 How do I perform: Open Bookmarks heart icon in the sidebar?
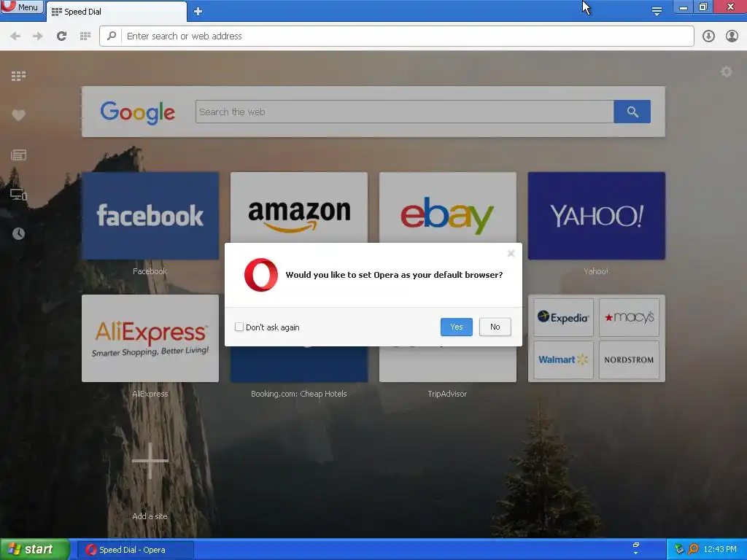click(x=18, y=115)
